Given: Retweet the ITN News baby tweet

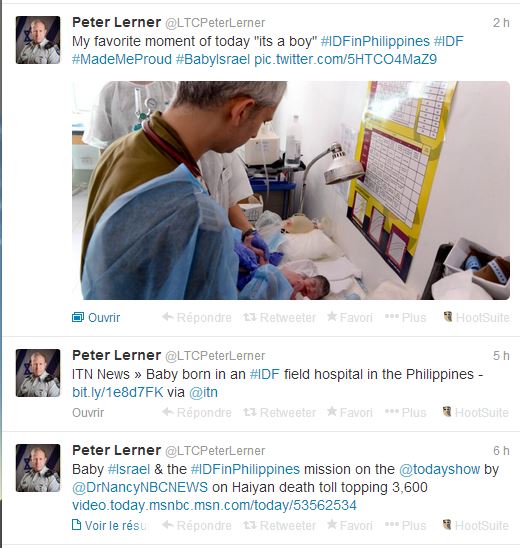Looking at the screenshot, I should [280, 412].
